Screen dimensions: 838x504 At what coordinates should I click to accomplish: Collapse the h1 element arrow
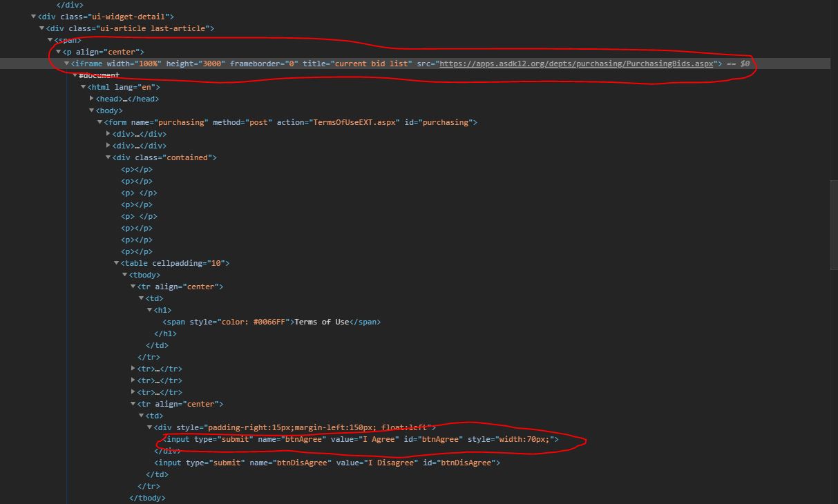[150, 310]
